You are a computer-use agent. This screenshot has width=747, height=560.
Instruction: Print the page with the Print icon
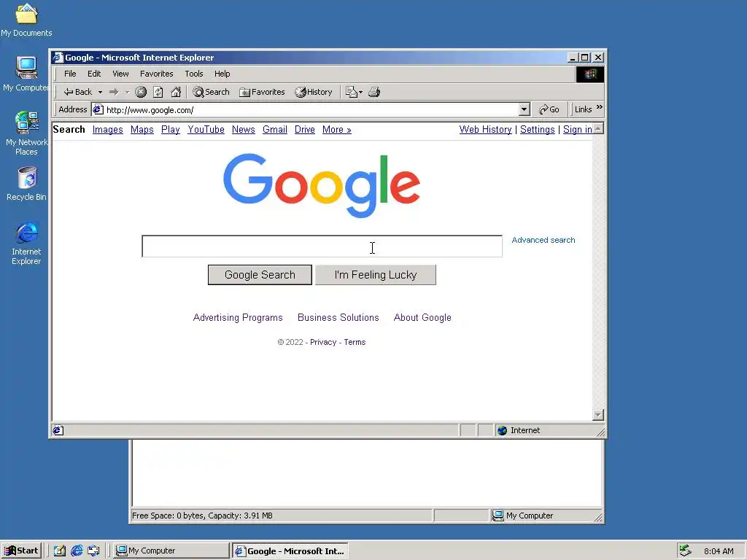click(x=374, y=92)
